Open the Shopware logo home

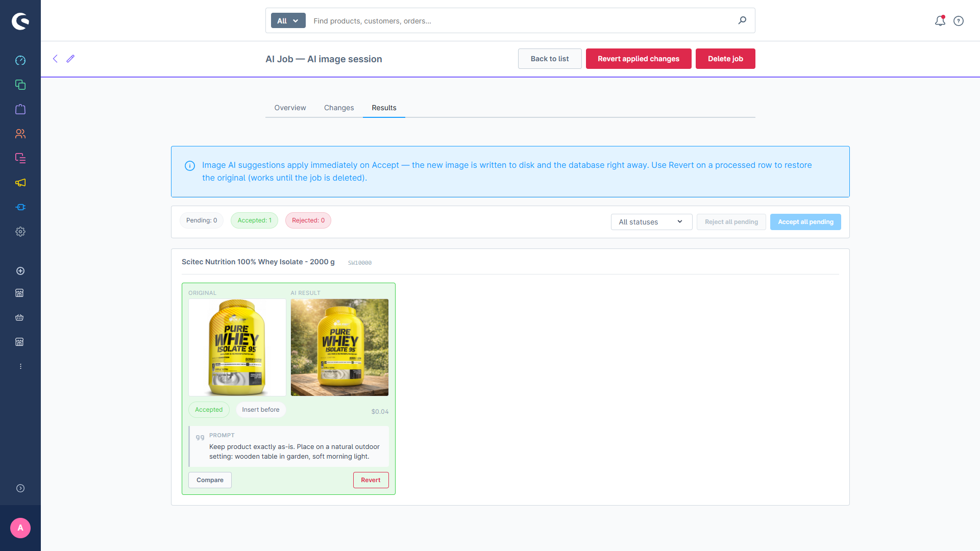[x=20, y=21]
